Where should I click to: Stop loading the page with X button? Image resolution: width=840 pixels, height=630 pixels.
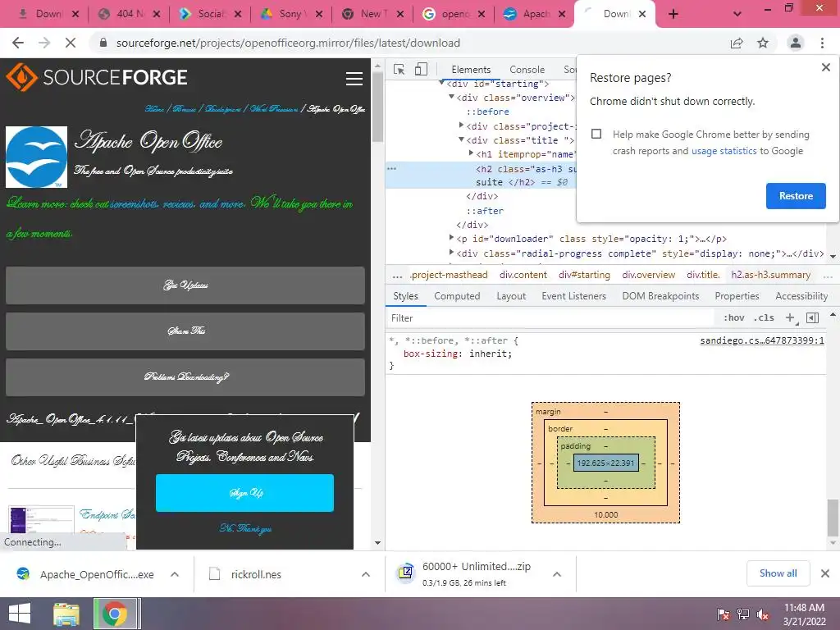(x=71, y=43)
